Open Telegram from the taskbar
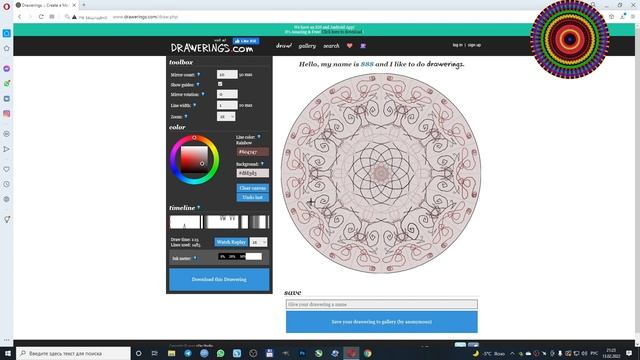The width and height of the screenshot is (640, 360). [x=188, y=353]
